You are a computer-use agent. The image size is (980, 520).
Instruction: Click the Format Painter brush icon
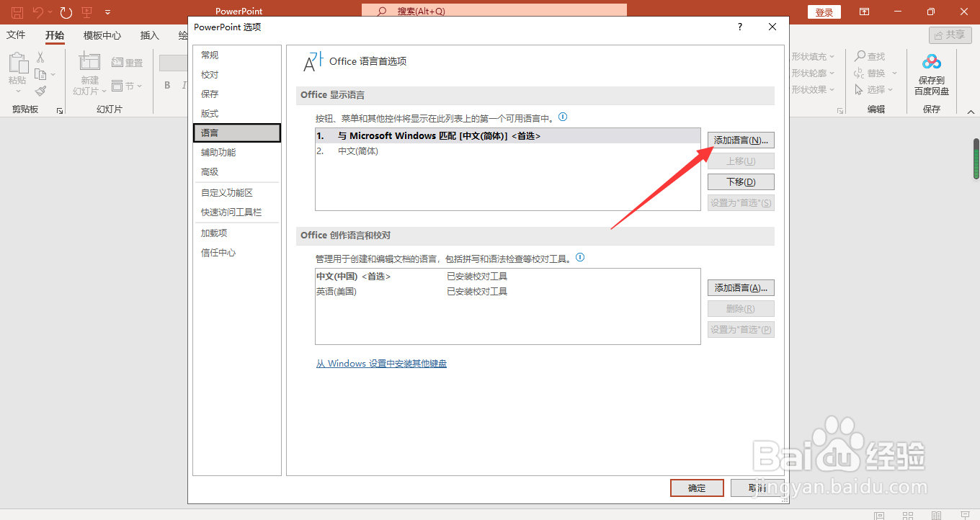[x=40, y=91]
